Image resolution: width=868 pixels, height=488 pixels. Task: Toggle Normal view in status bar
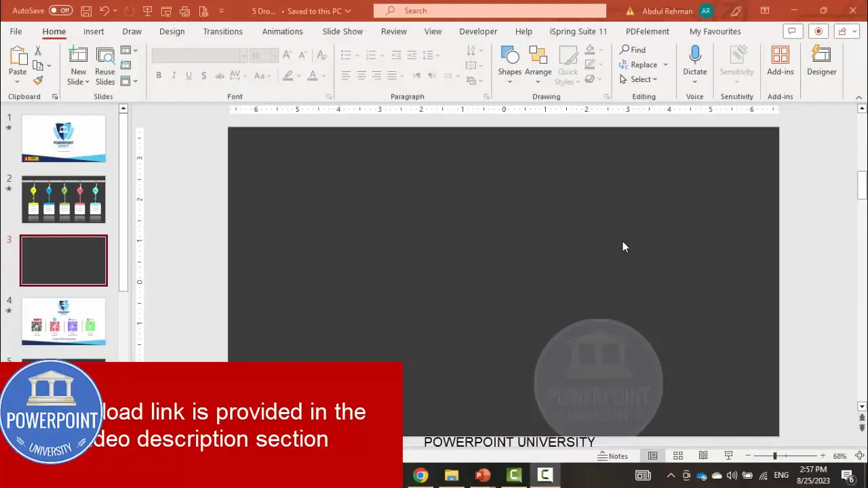tap(652, 456)
